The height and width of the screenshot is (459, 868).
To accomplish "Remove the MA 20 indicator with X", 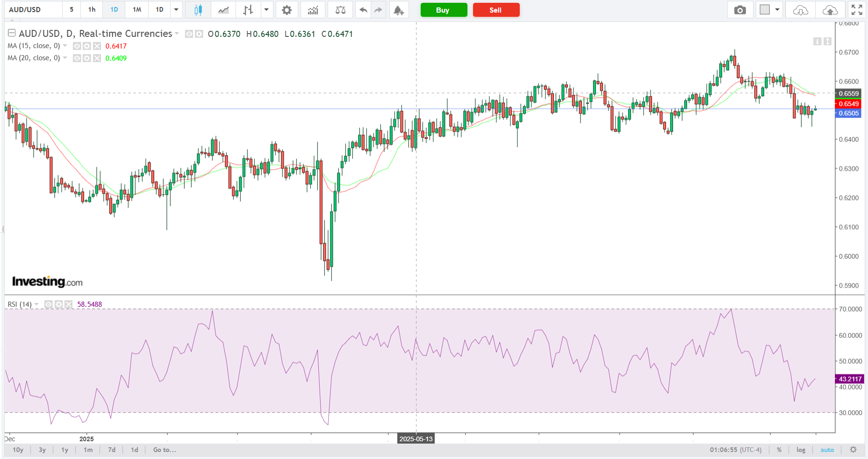I will coord(97,58).
